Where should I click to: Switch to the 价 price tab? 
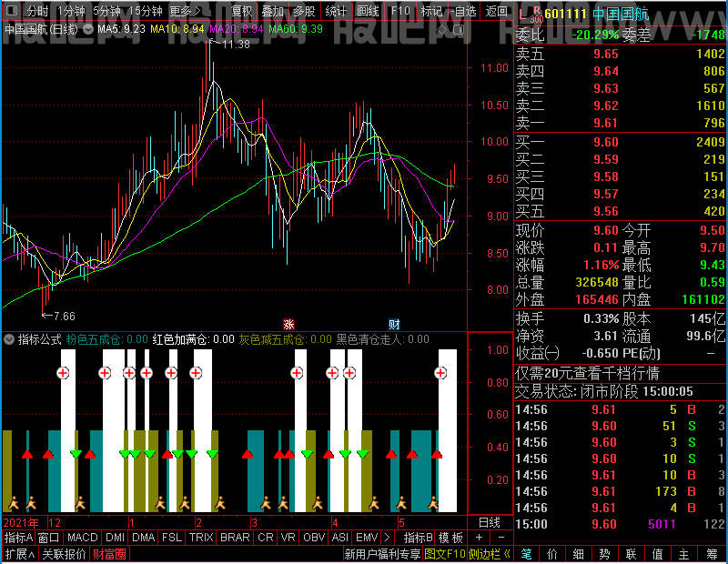pyautogui.click(x=552, y=554)
